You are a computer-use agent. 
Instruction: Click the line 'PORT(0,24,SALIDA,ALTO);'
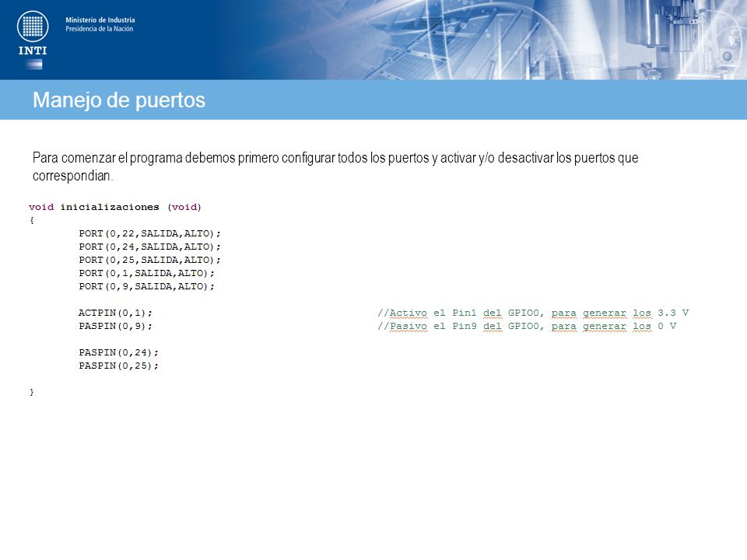[x=149, y=247]
